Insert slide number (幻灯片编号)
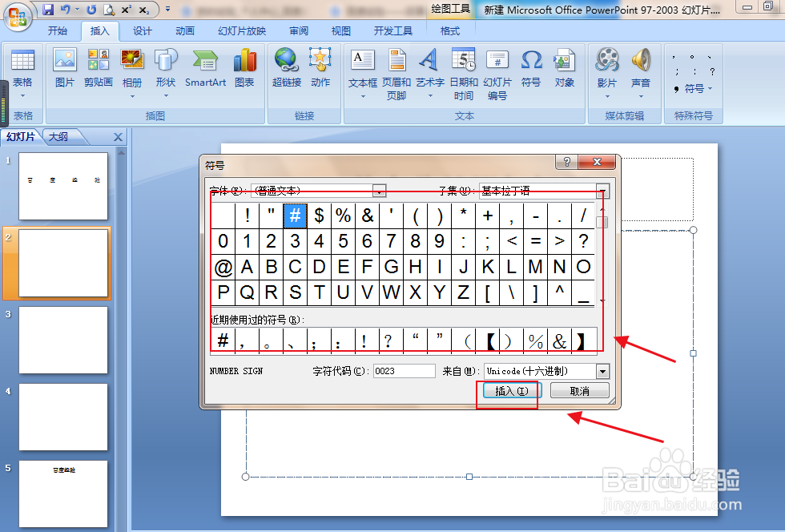Image resolution: width=785 pixels, height=532 pixels. tap(497, 75)
